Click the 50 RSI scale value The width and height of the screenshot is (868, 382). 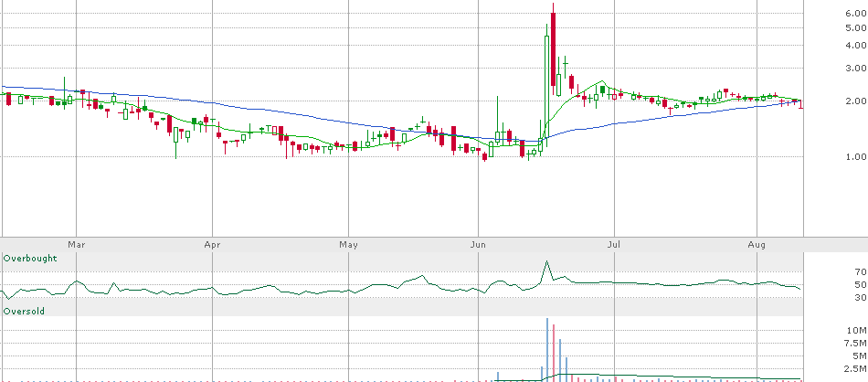[x=860, y=284]
